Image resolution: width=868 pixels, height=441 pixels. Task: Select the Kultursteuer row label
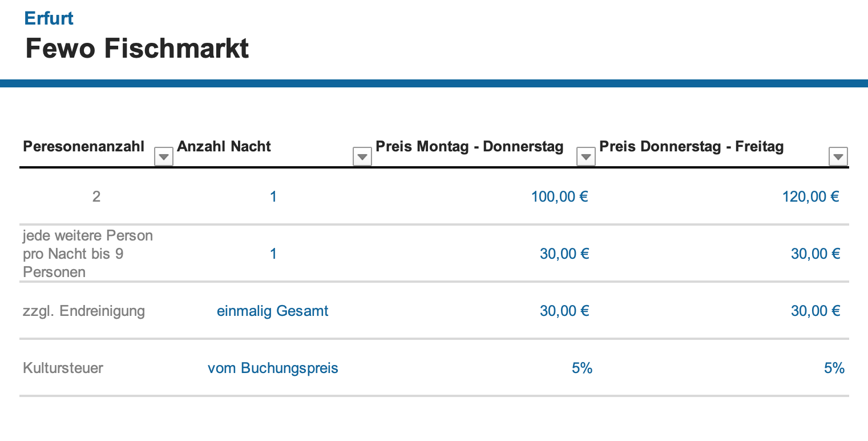tap(63, 368)
